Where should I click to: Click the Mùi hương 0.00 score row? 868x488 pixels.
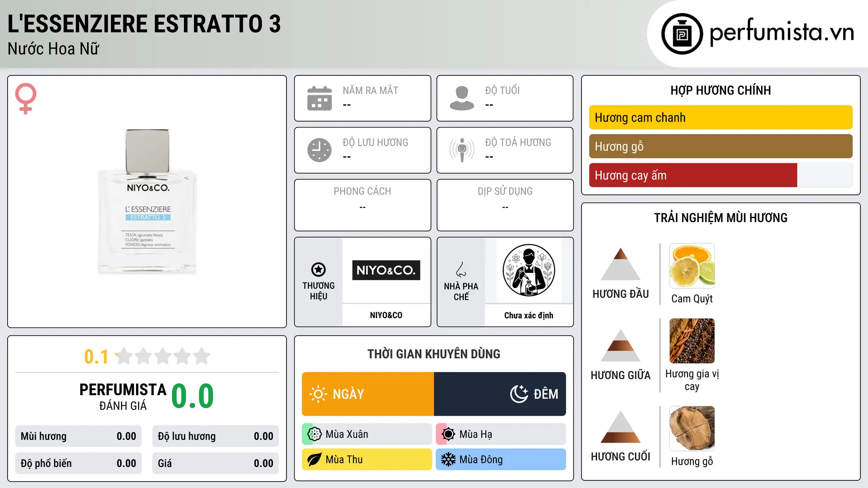coord(78,436)
